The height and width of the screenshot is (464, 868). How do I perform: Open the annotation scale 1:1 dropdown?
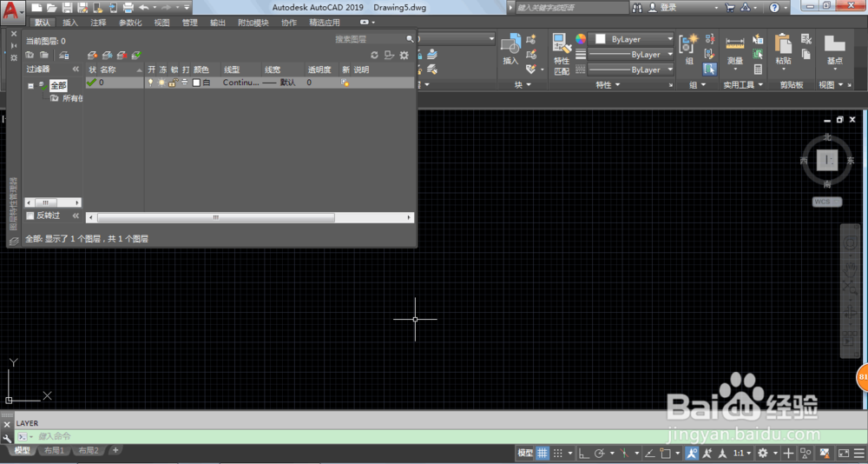(742, 453)
